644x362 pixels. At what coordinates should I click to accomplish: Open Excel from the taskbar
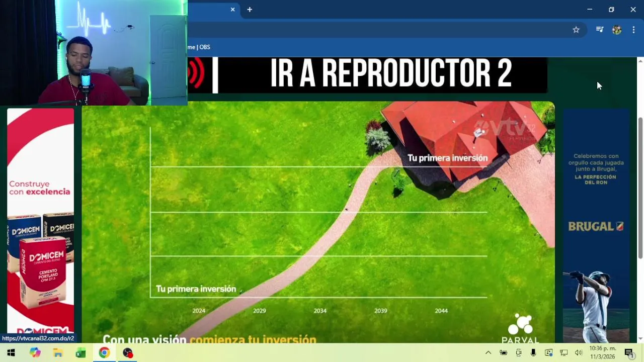(x=80, y=353)
